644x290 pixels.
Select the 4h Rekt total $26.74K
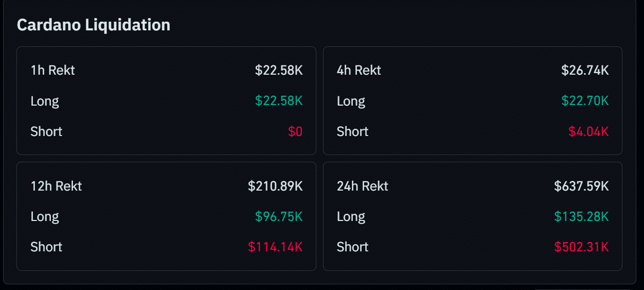tap(585, 70)
